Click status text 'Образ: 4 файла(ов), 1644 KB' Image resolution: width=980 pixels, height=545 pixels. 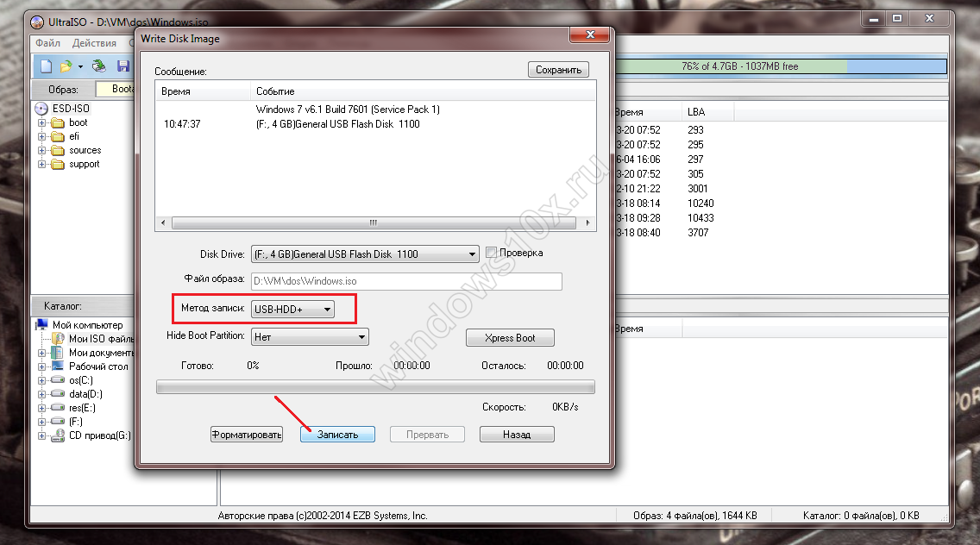(x=695, y=516)
